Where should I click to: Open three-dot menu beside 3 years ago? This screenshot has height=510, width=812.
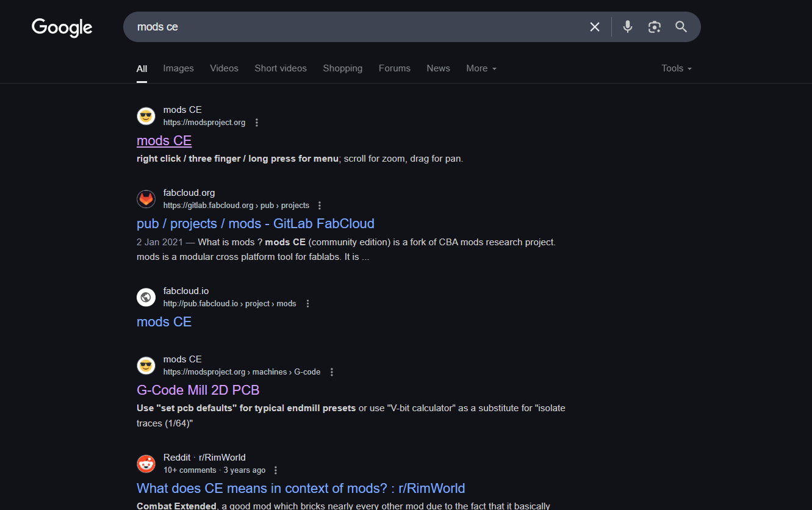pyautogui.click(x=276, y=470)
